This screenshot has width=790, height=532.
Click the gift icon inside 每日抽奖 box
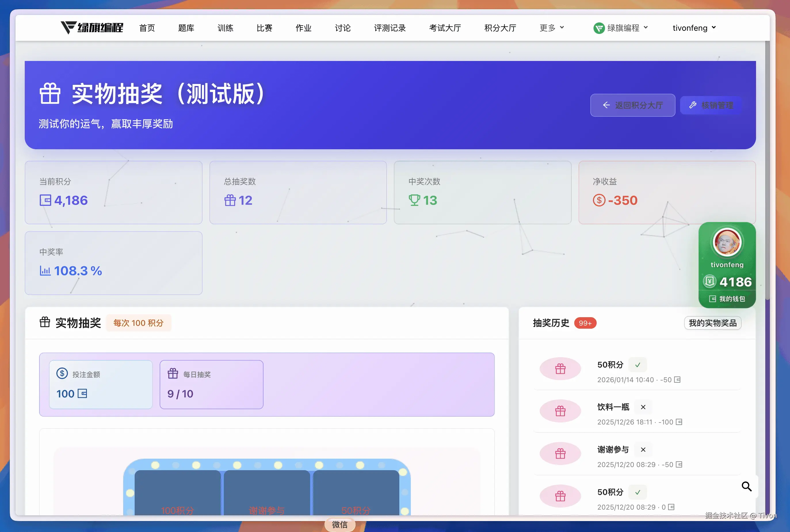point(173,373)
